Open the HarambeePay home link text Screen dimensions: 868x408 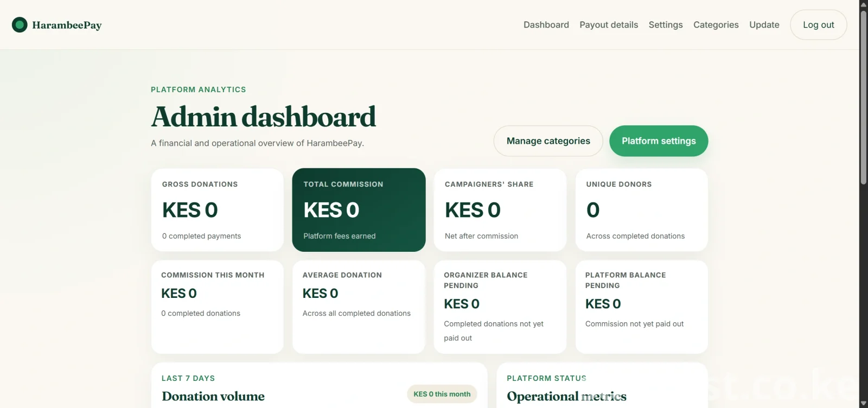coord(67,25)
